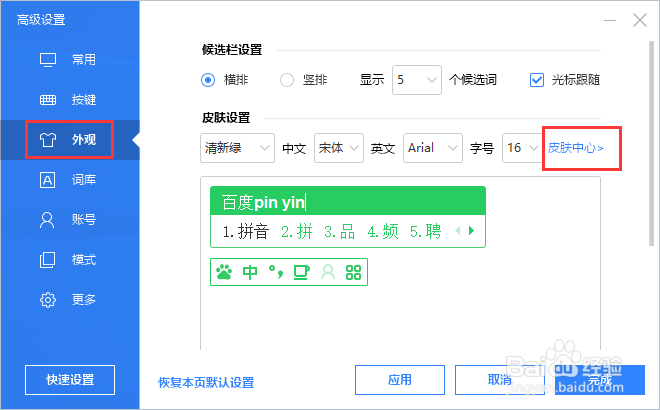
Task: Close the 高级设置 window
Action: click(x=640, y=20)
